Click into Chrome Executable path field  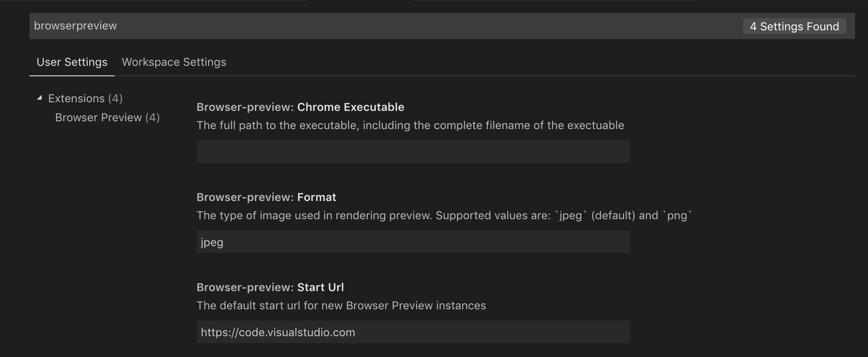coord(413,152)
